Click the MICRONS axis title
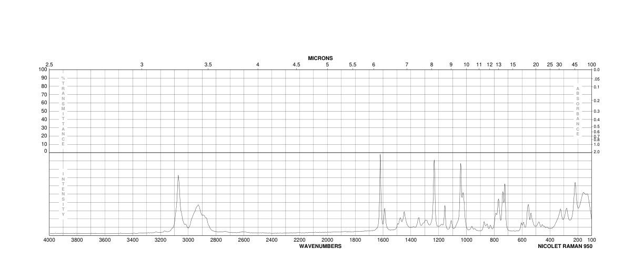 pos(320,58)
